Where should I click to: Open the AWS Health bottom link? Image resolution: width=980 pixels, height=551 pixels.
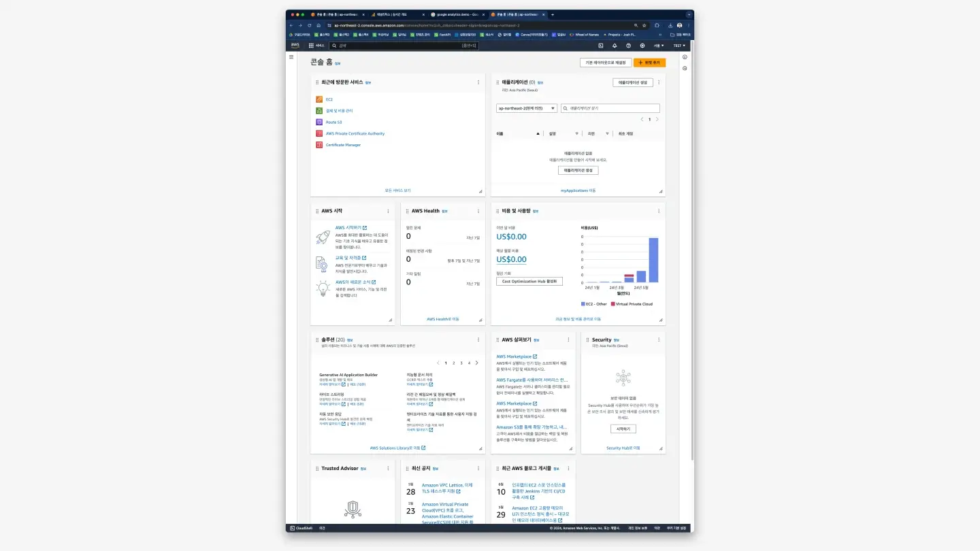tap(443, 319)
